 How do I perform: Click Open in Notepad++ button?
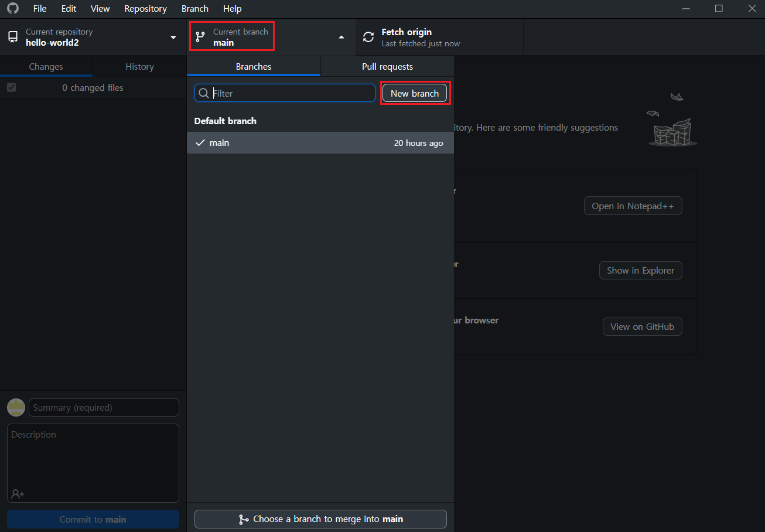coord(633,206)
